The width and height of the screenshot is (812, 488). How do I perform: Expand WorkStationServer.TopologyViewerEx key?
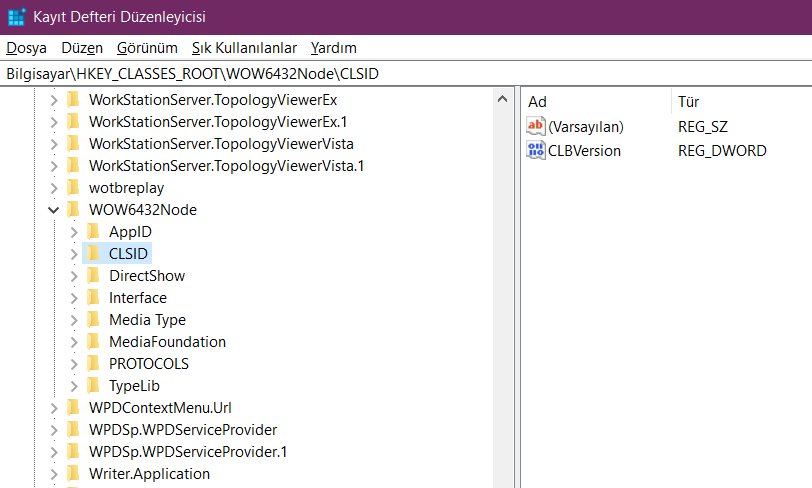(54, 100)
